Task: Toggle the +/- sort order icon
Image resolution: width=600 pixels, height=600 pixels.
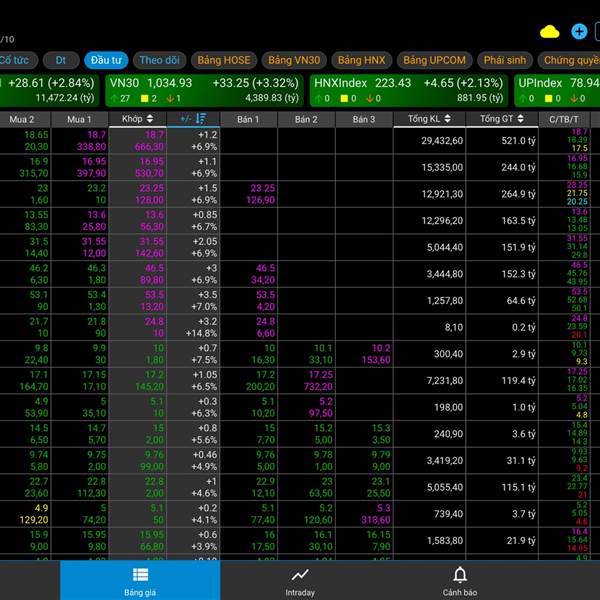Action: (x=201, y=119)
